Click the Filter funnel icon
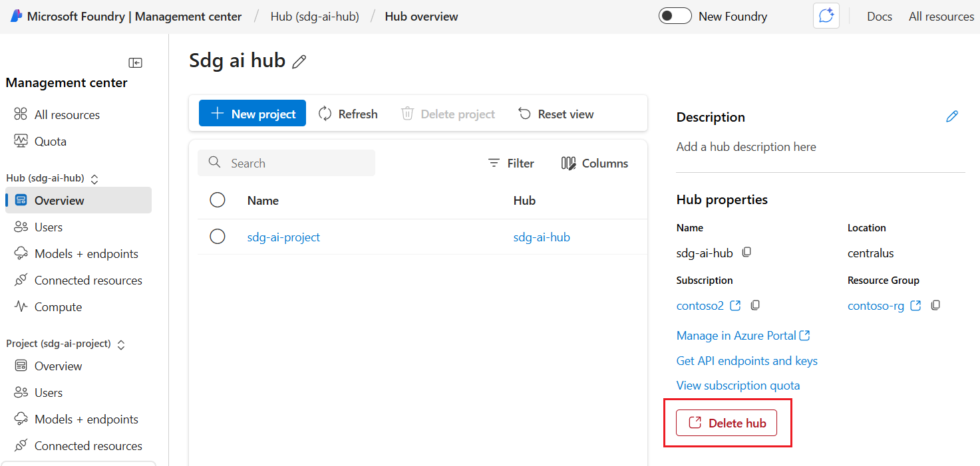This screenshot has width=980, height=466. tap(494, 163)
